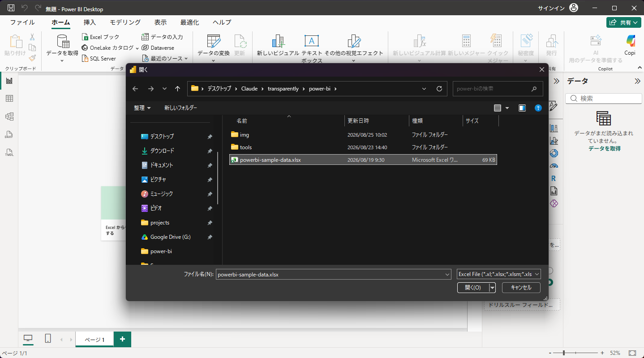Open the ファイル tab
644x358 pixels.
coord(22,22)
